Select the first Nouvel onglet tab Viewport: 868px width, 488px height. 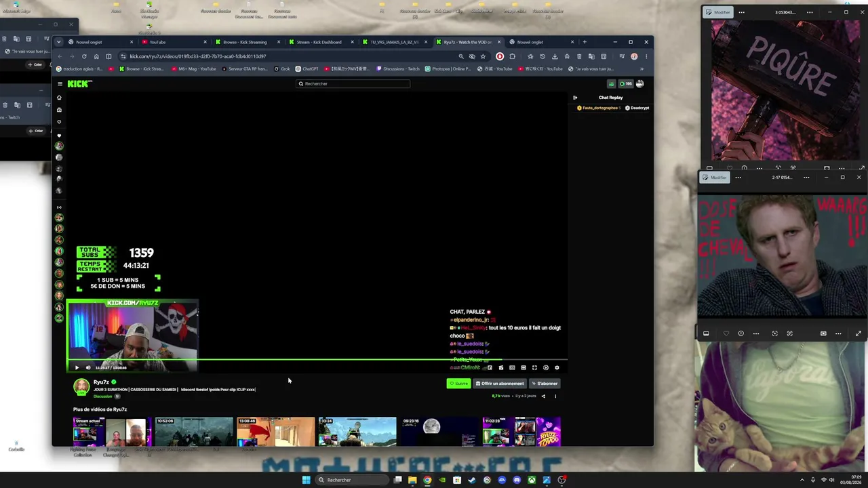click(x=100, y=42)
